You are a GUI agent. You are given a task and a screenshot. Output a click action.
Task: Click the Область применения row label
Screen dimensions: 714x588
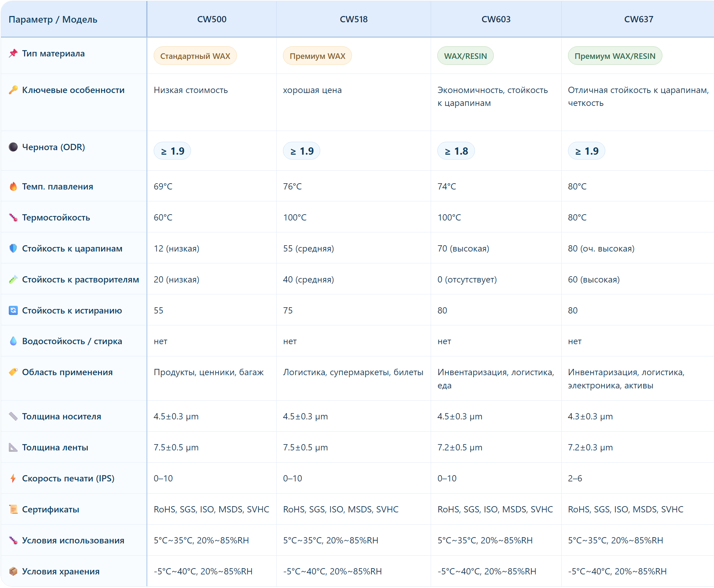click(67, 372)
